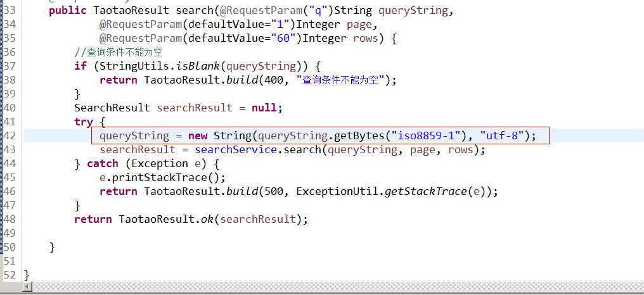Image resolution: width=644 pixels, height=295 pixels.
Task: Click the number 500 in build call
Action: pos(274,192)
